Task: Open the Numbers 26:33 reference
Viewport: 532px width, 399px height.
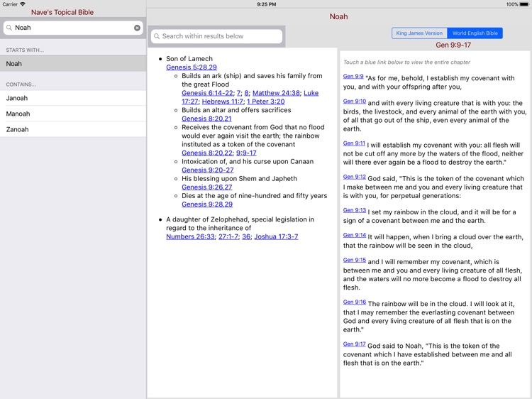Action: (190, 236)
